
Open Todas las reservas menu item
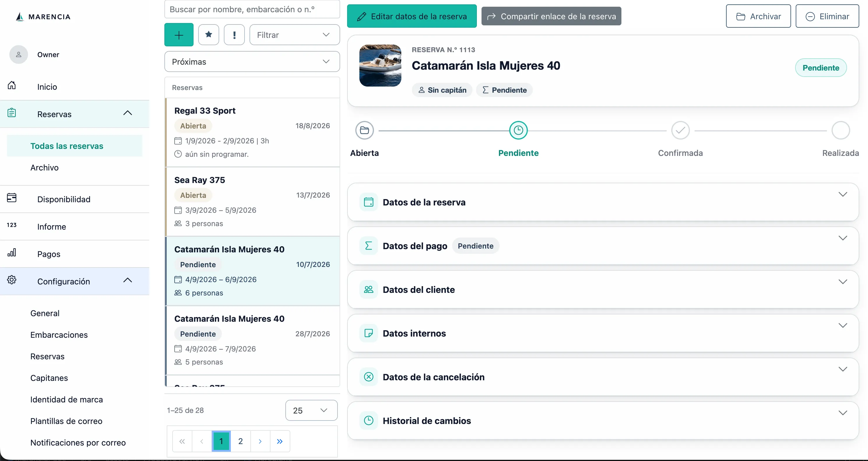tap(75, 146)
